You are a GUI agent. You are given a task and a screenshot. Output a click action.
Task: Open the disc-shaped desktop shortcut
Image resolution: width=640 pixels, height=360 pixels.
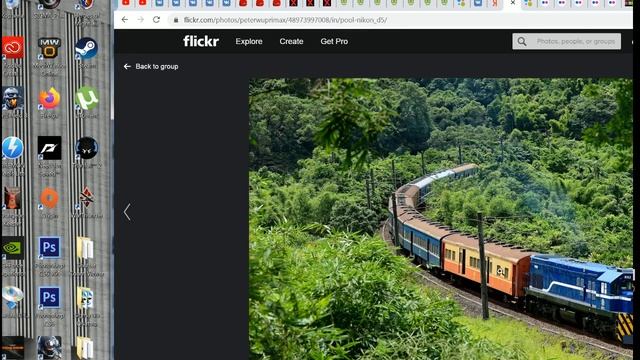tap(13, 298)
